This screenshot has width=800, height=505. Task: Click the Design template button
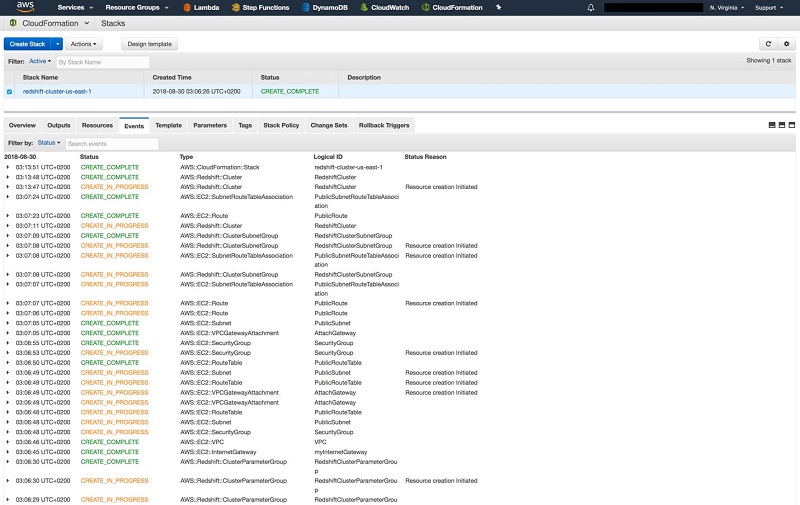pyautogui.click(x=149, y=44)
